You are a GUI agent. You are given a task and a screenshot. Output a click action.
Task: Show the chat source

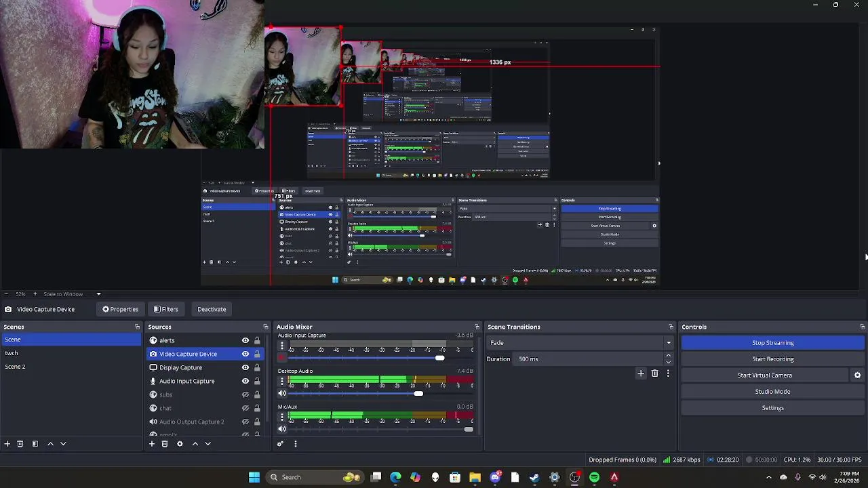click(x=245, y=408)
